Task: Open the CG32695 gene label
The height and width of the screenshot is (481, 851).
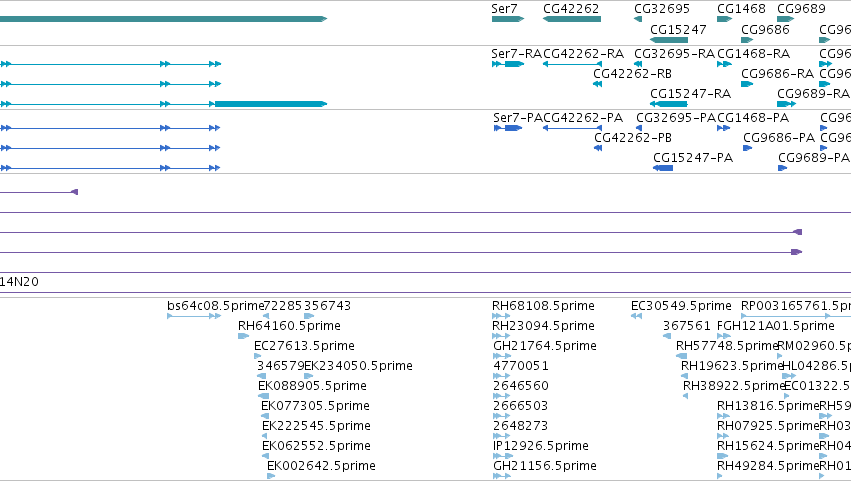Action: pos(662,9)
